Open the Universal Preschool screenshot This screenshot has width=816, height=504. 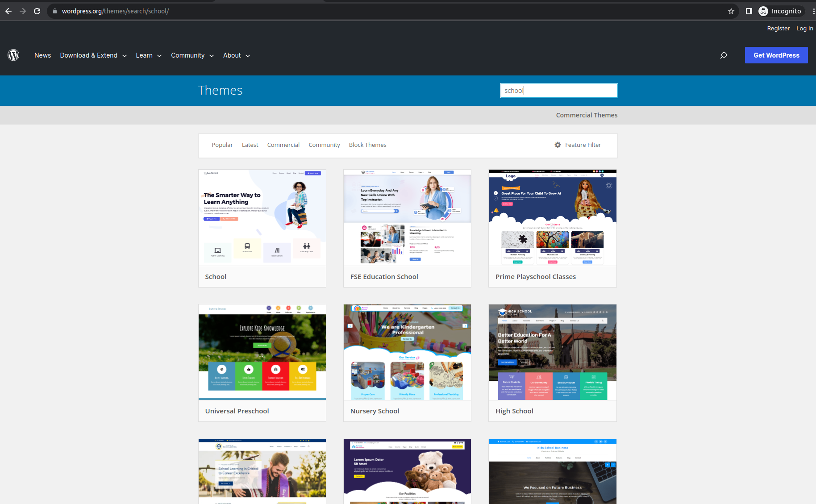point(262,352)
